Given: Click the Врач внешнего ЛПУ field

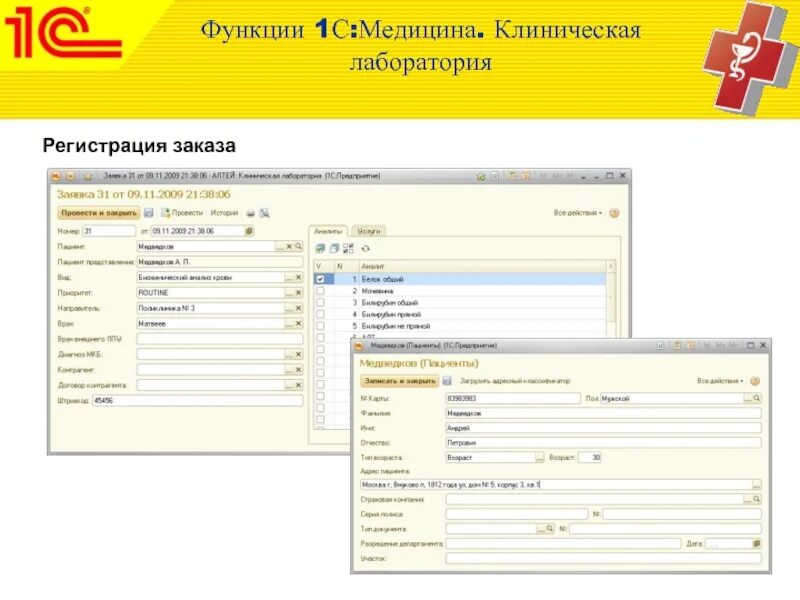Looking at the screenshot, I should click(219, 339).
